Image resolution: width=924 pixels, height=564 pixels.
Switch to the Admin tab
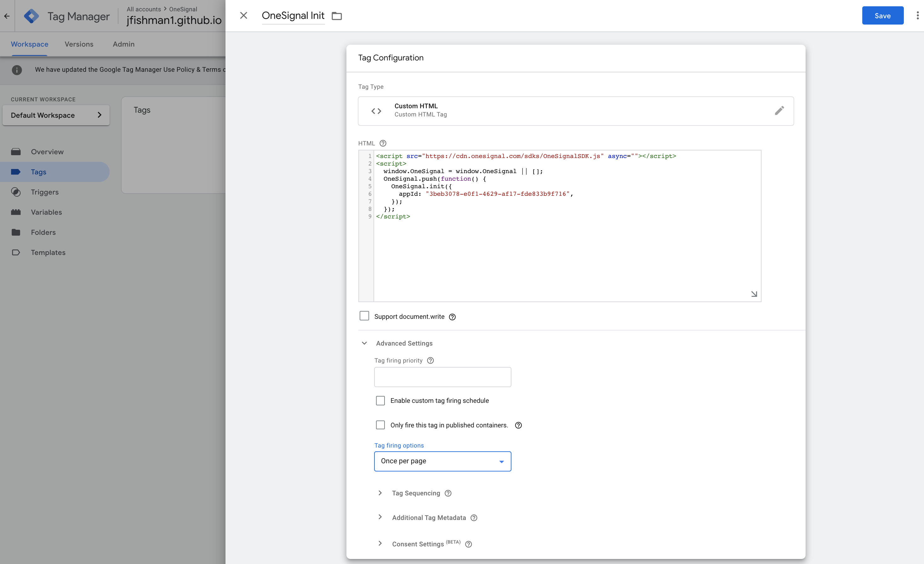click(123, 44)
